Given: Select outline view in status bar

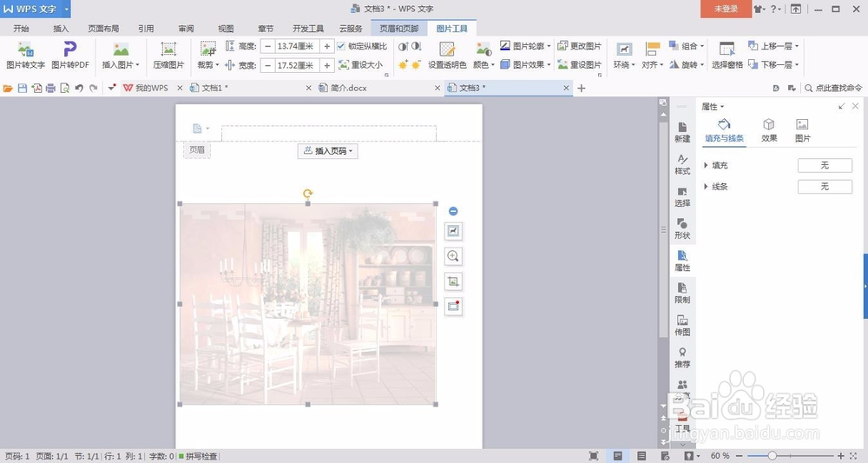Looking at the screenshot, I should point(641,456).
